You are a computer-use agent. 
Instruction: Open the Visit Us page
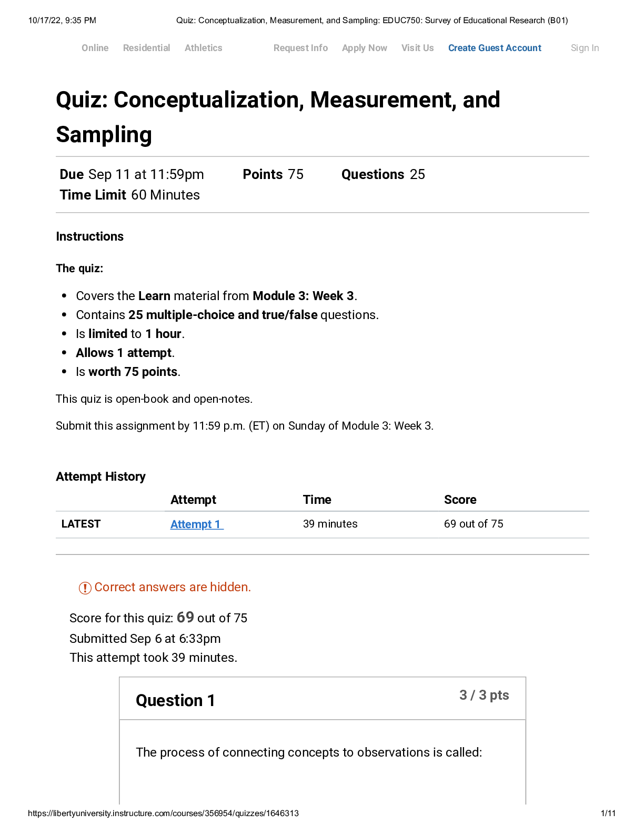point(417,48)
